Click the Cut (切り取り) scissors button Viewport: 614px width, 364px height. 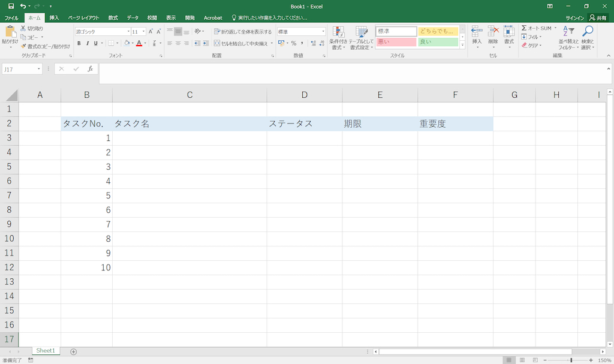tap(32, 29)
